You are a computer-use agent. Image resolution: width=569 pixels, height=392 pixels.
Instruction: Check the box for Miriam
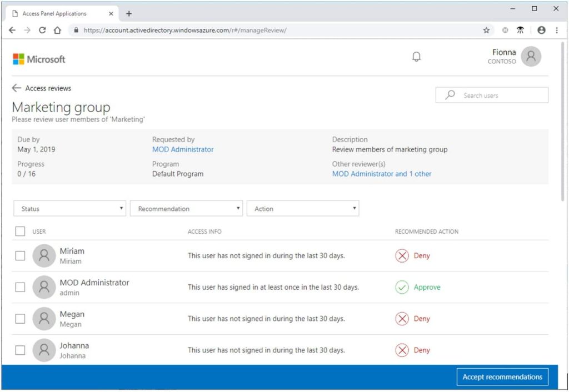(20, 255)
